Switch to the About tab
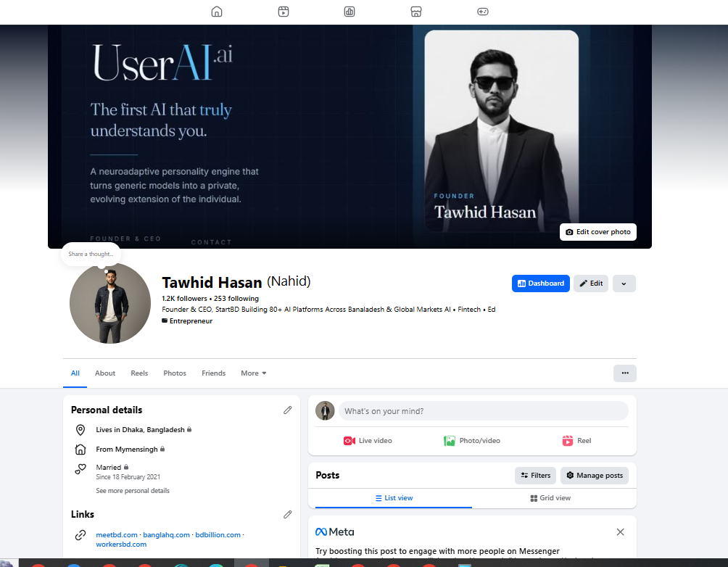Screen dimensions: 728x567 click(105, 373)
